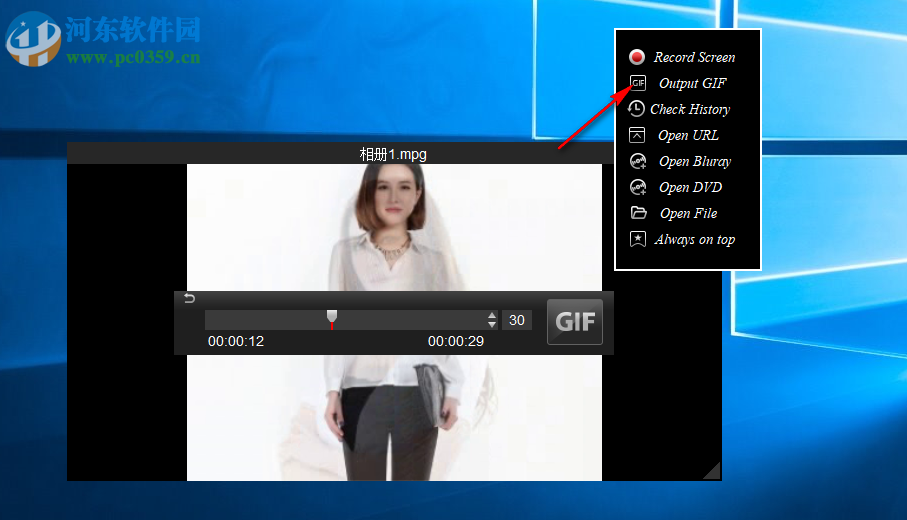Screen dimensions: 907x520
Task: Choose Open URL from the menu
Action: click(688, 135)
